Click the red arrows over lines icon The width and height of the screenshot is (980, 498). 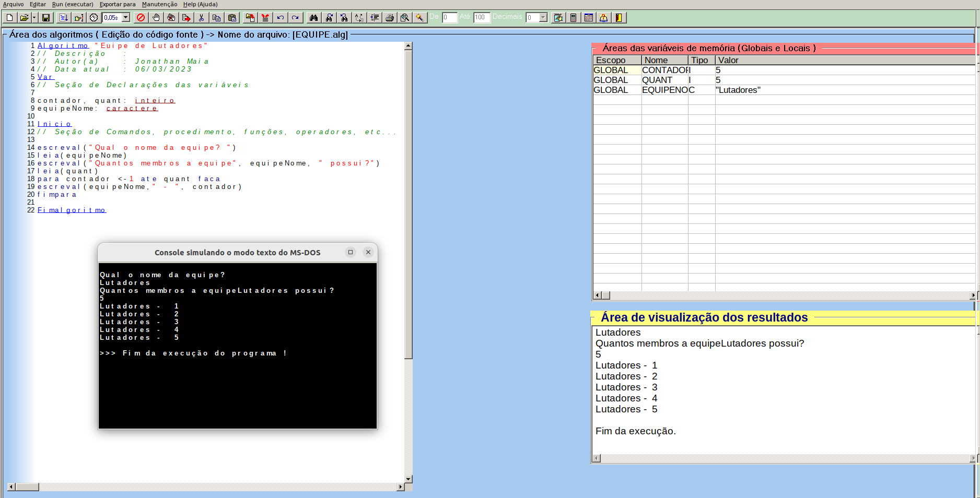pos(265,18)
